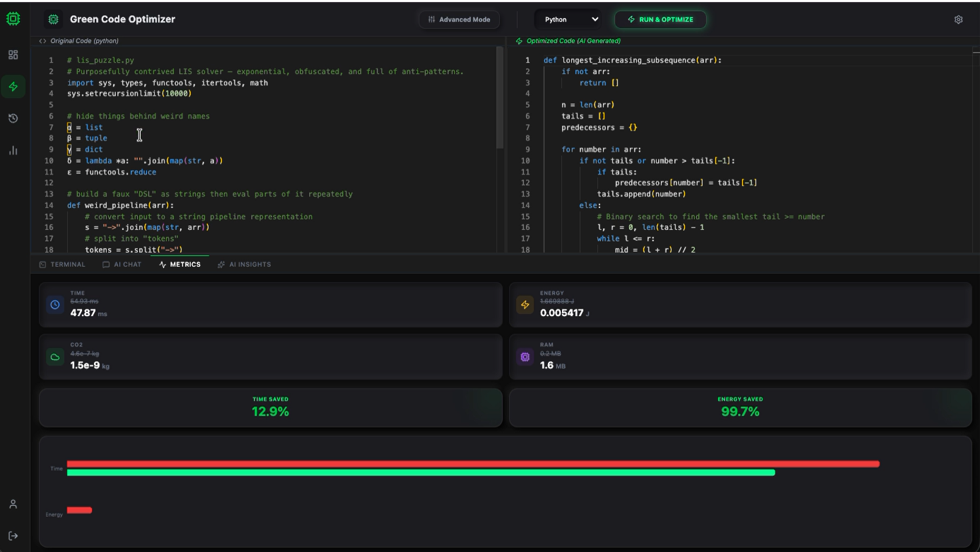
Task: Click the chip icon beside Green Code Optimizer title
Action: pyautogui.click(x=53, y=19)
